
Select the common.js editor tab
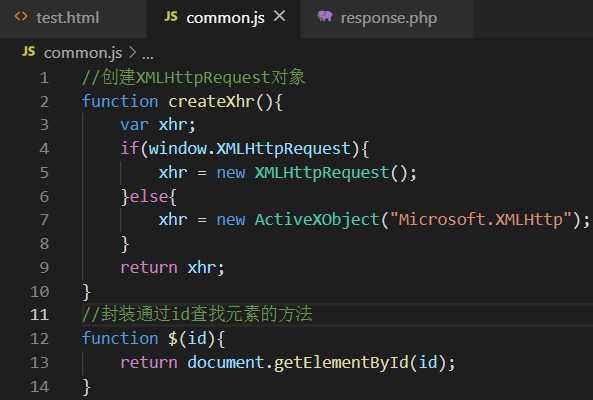(225, 18)
